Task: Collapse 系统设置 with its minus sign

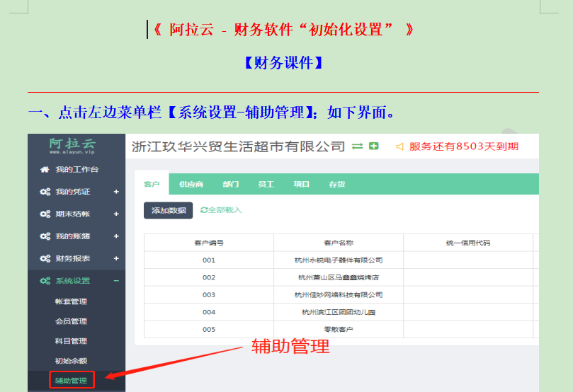Action: click(116, 281)
